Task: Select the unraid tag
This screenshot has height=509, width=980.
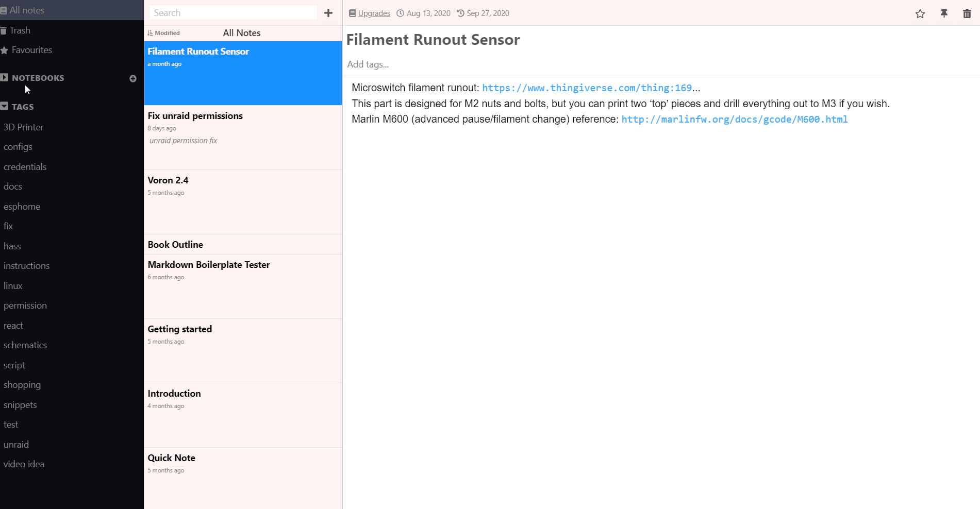Action: 16,445
